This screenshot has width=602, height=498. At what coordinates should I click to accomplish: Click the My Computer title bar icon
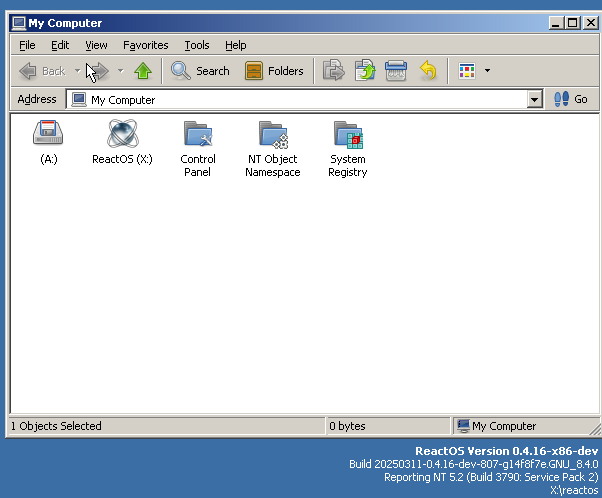point(19,23)
